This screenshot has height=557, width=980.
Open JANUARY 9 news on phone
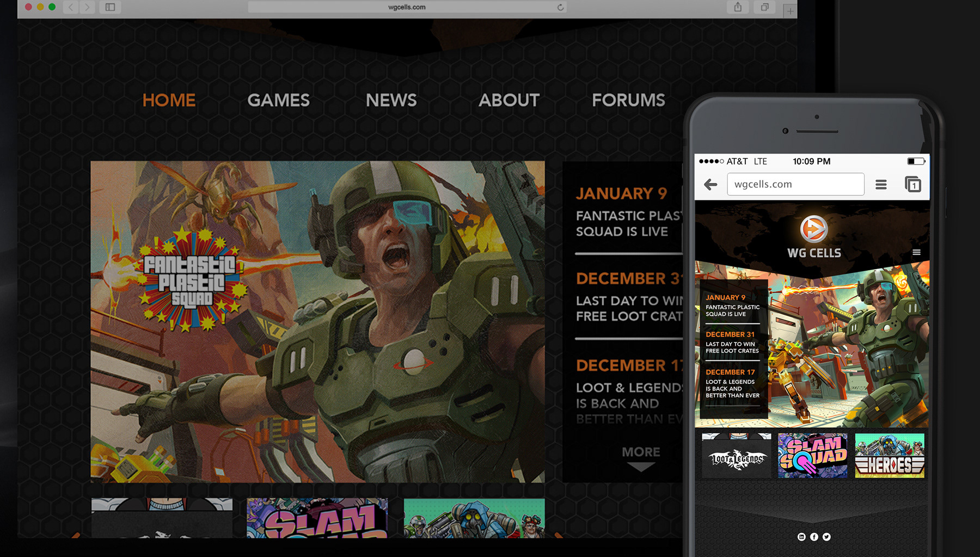pyautogui.click(x=732, y=305)
